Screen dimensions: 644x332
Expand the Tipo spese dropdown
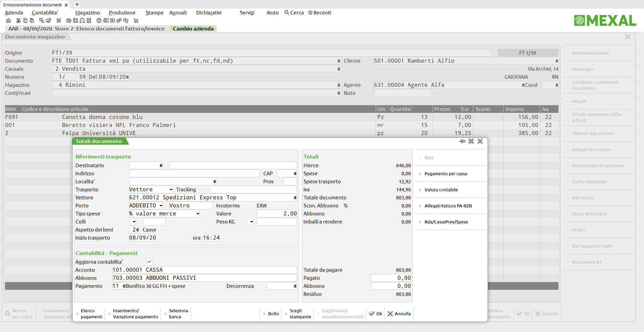coord(198,214)
